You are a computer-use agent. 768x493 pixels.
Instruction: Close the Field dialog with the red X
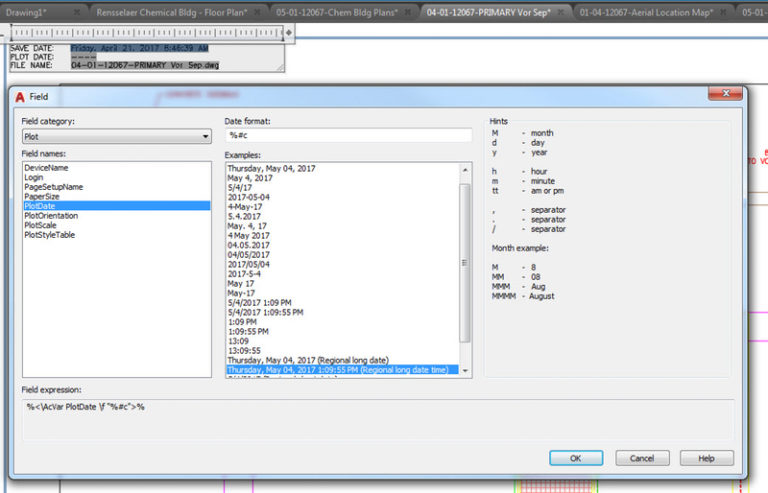[725, 93]
